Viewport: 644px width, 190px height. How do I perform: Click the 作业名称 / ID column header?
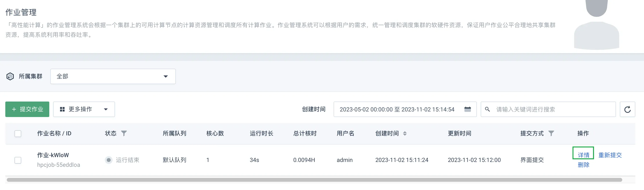[54, 133]
